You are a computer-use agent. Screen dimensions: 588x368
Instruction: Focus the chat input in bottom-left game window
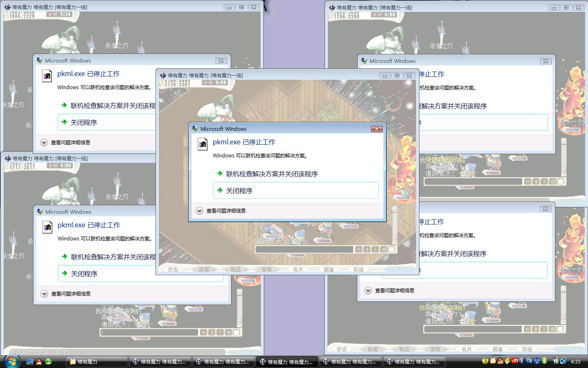(x=149, y=332)
